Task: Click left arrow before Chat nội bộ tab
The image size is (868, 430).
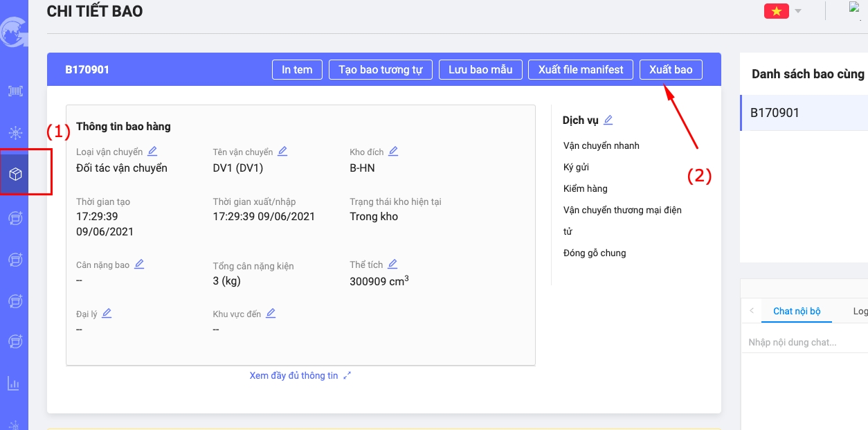Action: [752, 311]
